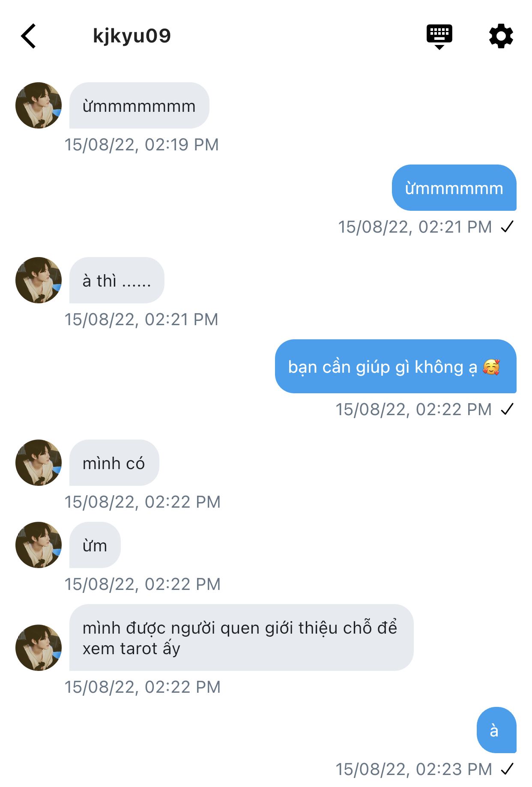The image size is (532, 787).
Task: Tap the short "ừm" message bubble
Action: (x=95, y=545)
